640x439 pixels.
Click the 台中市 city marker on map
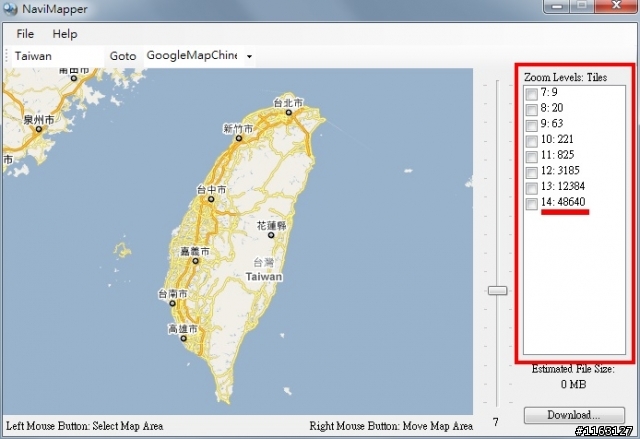[211, 199]
